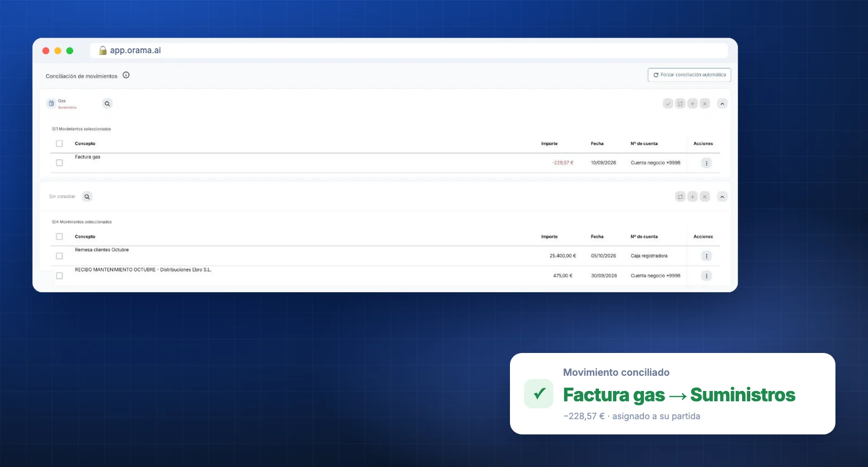Click the Factura gas → Suministros notification title
The height and width of the screenshot is (467, 868).
click(x=679, y=395)
